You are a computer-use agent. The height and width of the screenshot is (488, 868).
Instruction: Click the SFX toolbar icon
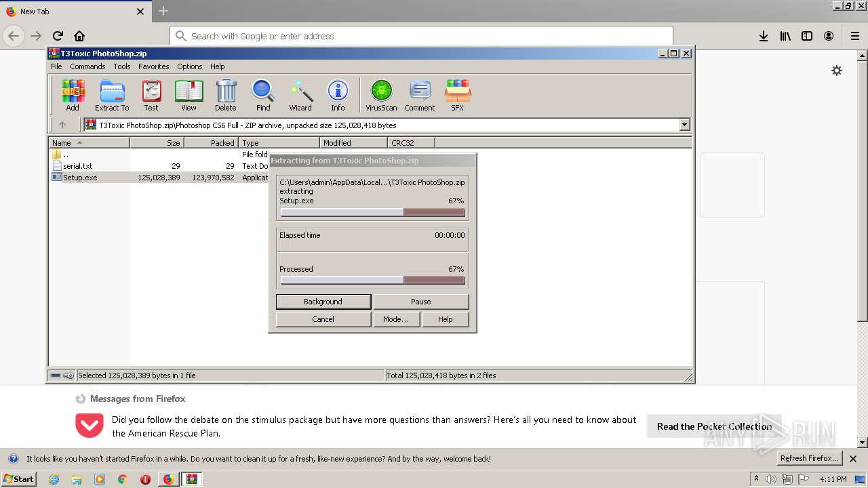pos(458,95)
